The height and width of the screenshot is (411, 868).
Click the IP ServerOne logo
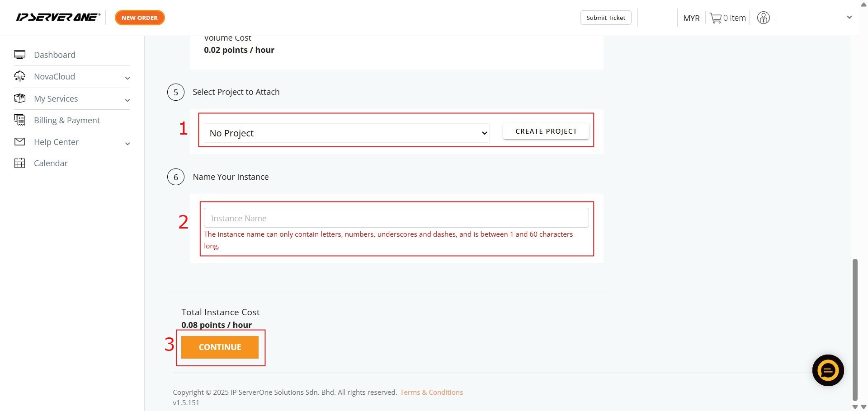(58, 18)
